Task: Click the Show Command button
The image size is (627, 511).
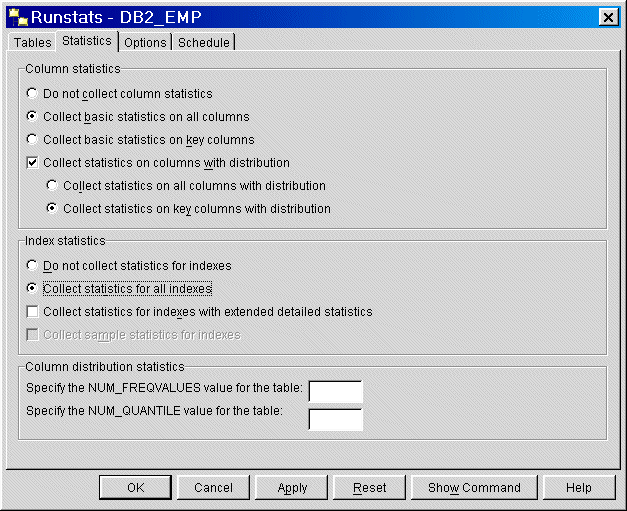Action: click(x=474, y=488)
